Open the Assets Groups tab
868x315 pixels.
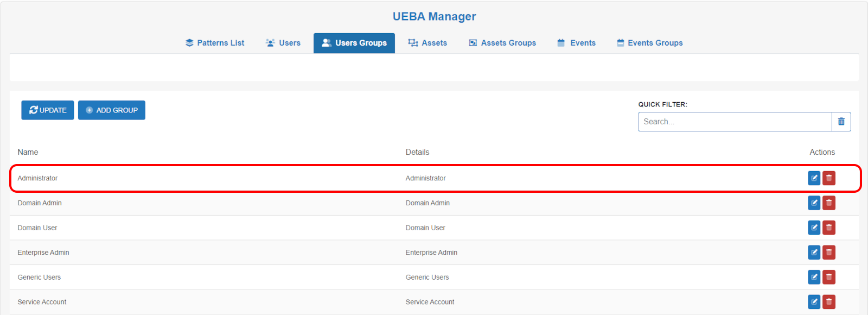pyautogui.click(x=502, y=43)
